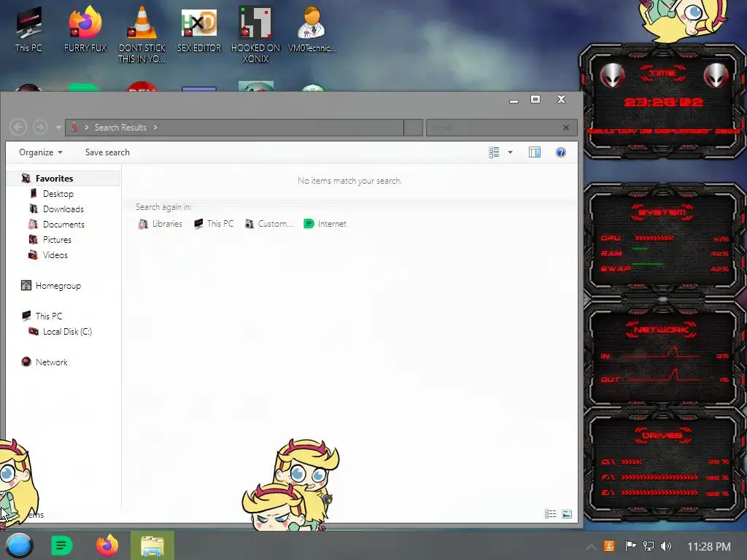Search again on the Internet

325,224
